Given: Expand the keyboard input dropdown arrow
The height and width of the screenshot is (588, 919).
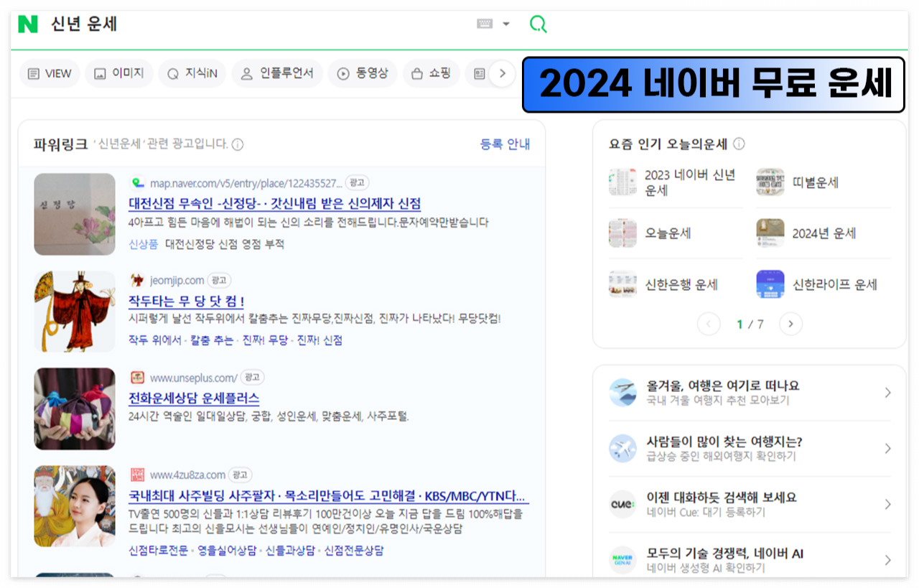Looking at the screenshot, I should (506, 24).
